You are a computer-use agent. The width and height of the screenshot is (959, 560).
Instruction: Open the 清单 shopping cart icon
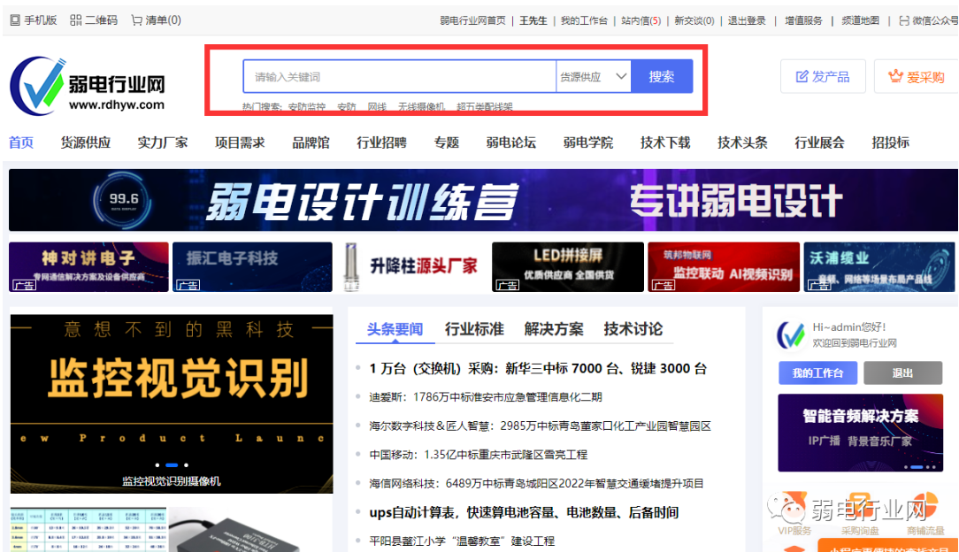(x=136, y=20)
